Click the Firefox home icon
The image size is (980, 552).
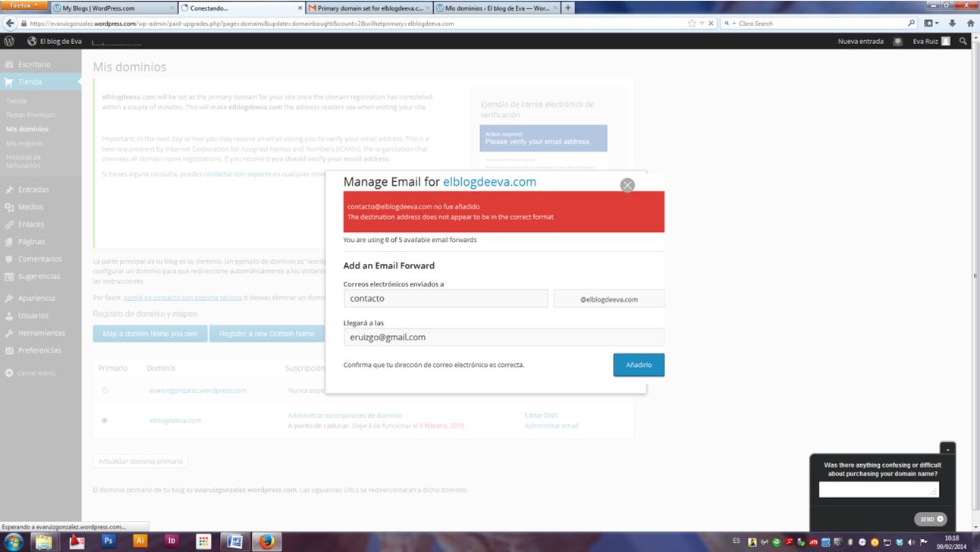pos(970,24)
